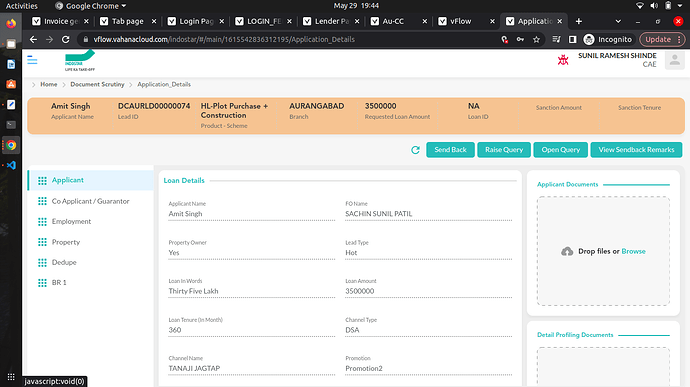The height and width of the screenshot is (387, 690).
Task: Click the Channel Name field TANAJI JAGTAP
Action: (x=251, y=369)
